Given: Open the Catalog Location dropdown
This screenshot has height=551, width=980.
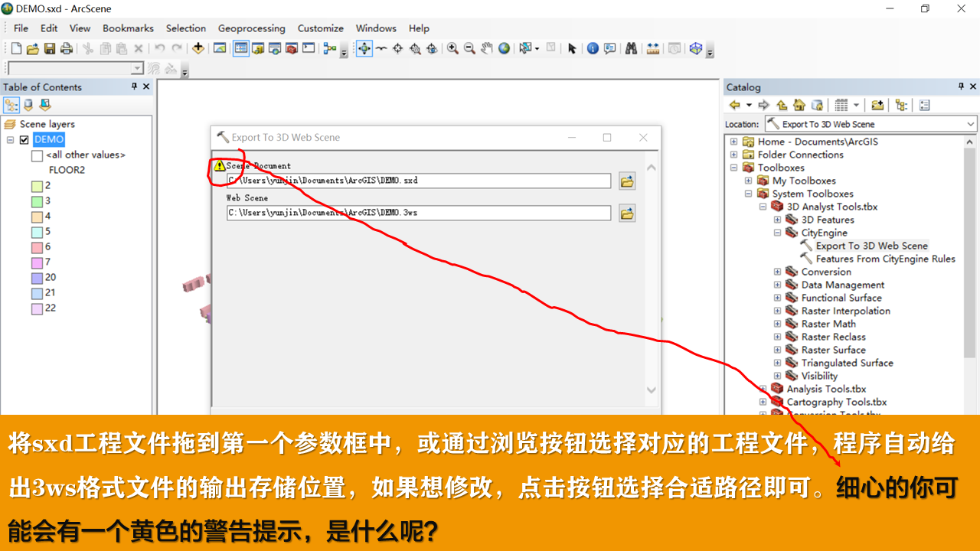Looking at the screenshot, I should pyautogui.click(x=971, y=124).
